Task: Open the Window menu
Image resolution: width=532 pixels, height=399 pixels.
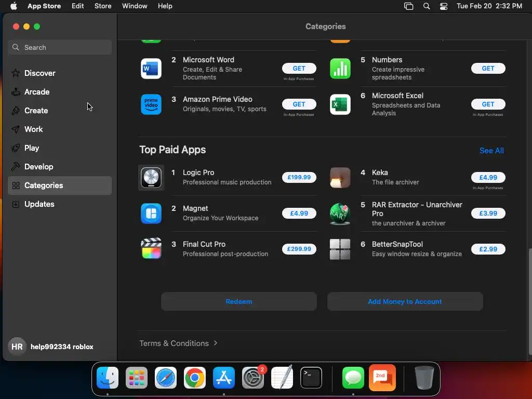Action: point(135,6)
